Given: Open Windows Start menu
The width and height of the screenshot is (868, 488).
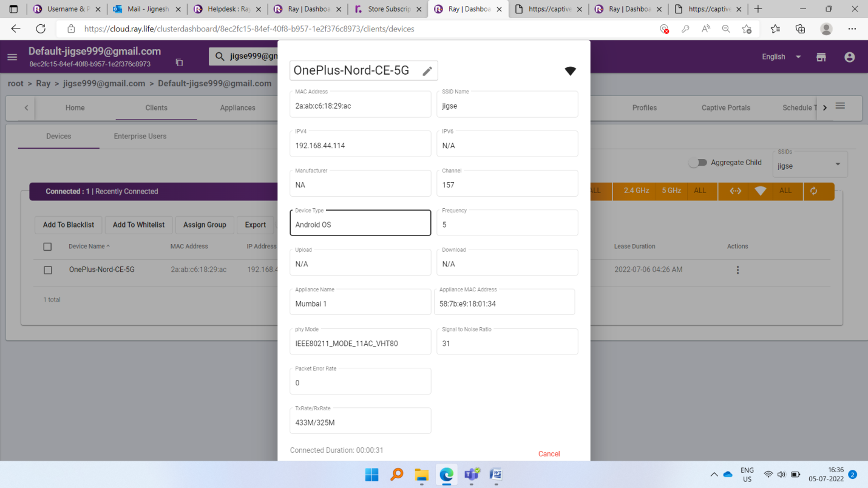Looking at the screenshot, I should click(371, 474).
